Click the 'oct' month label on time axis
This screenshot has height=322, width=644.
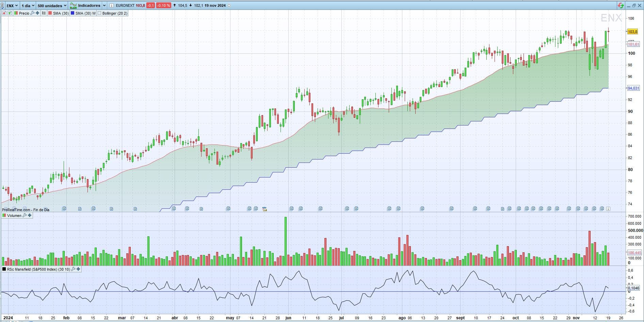click(516, 318)
